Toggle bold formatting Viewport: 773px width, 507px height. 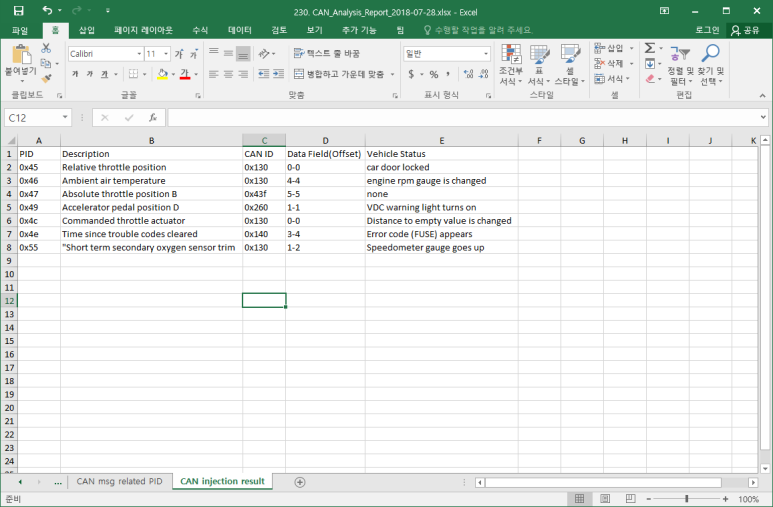click(x=75, y=74)
